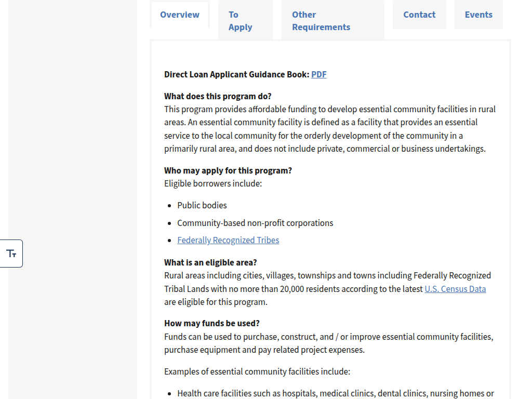This screenshot has height=399, width=532.
Task: Click the 'This program provides affordable funding' paragraph
Action: pos(330,129)
